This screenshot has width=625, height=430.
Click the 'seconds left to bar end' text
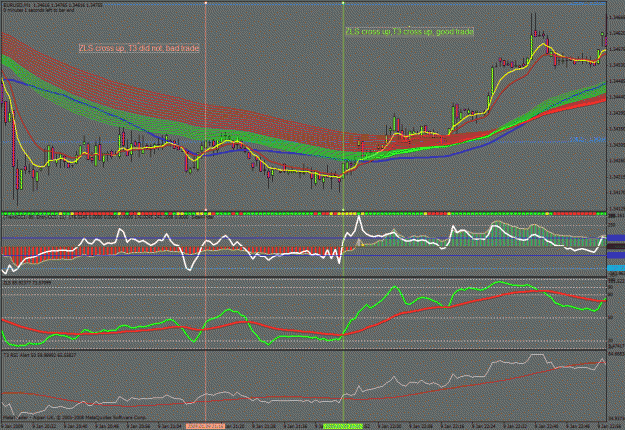pyautogui.click(x=38, y=10)
